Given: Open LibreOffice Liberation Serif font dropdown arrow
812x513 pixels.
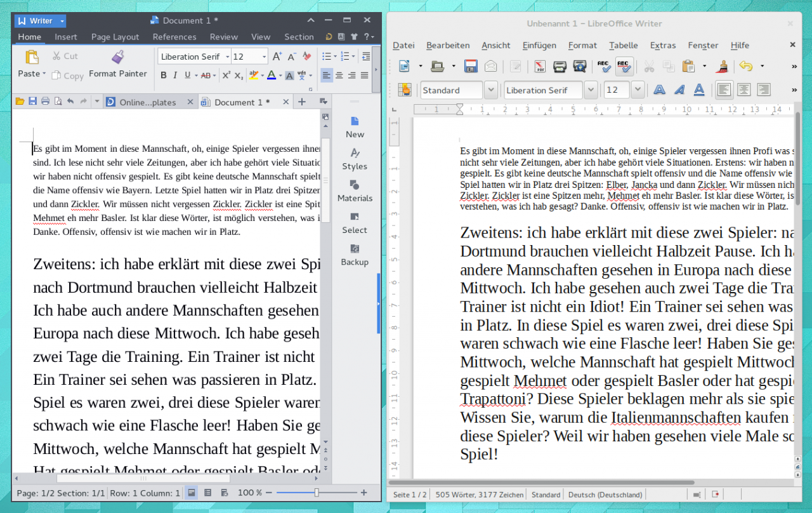Looking at the screenshot, I should (x=591, y=90).
